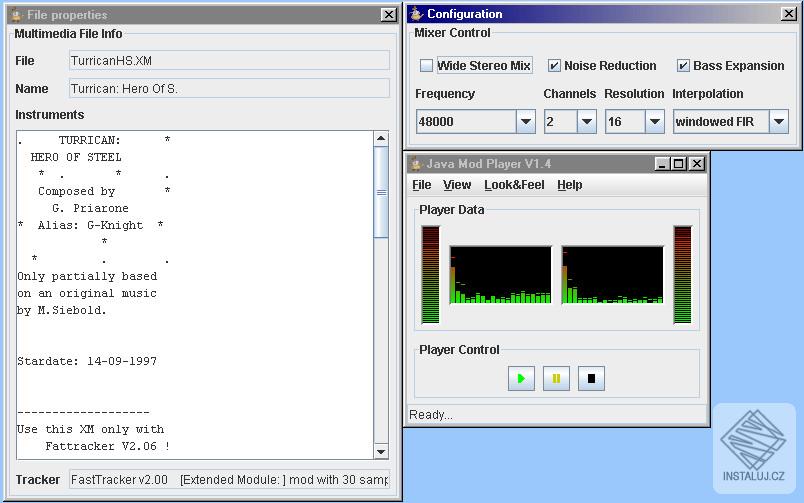This screenshot has height=503, width=804.
Task: Start playback with the green play button
Action: point(521,378)
